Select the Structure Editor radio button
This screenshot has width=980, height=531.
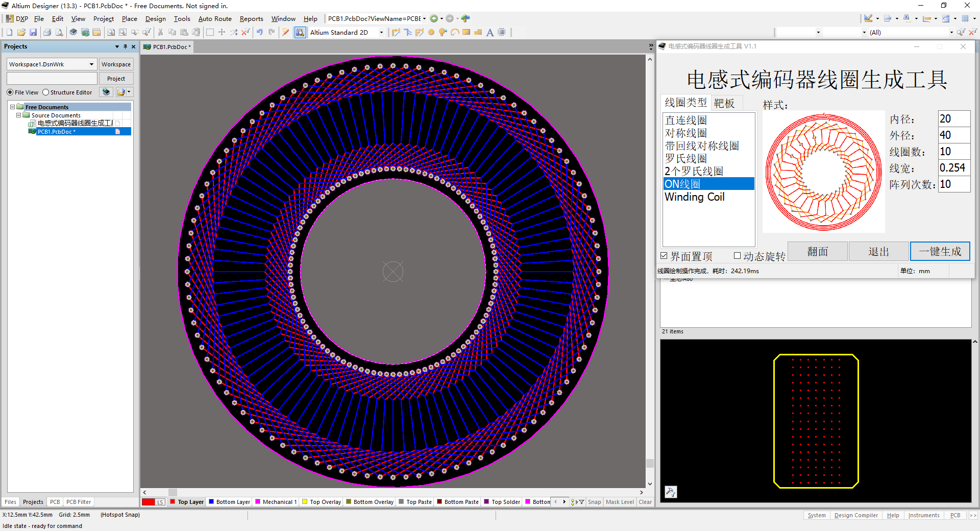point(46,92)
